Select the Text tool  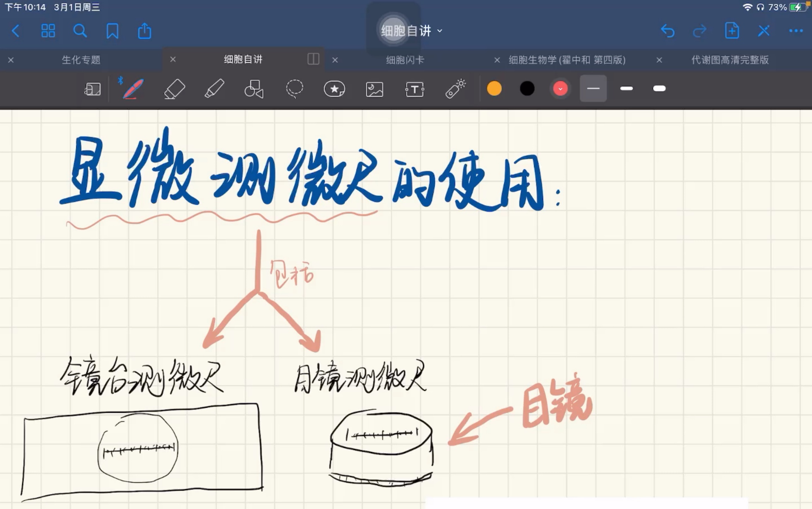tap(414, 88)
